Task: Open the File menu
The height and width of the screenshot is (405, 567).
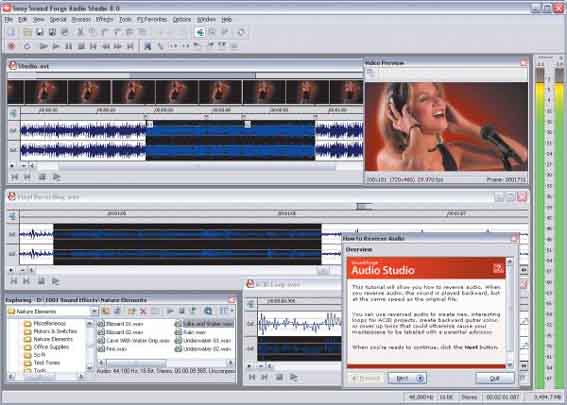Action: (x=8, y=20)
